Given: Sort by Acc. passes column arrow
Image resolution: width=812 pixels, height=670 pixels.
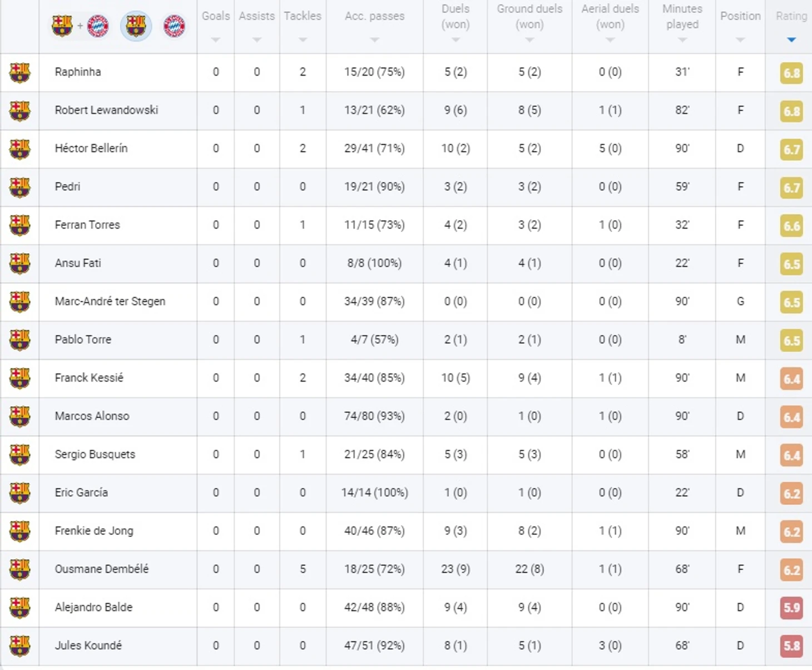Looking at the screenshot, I should click(374, 40).
